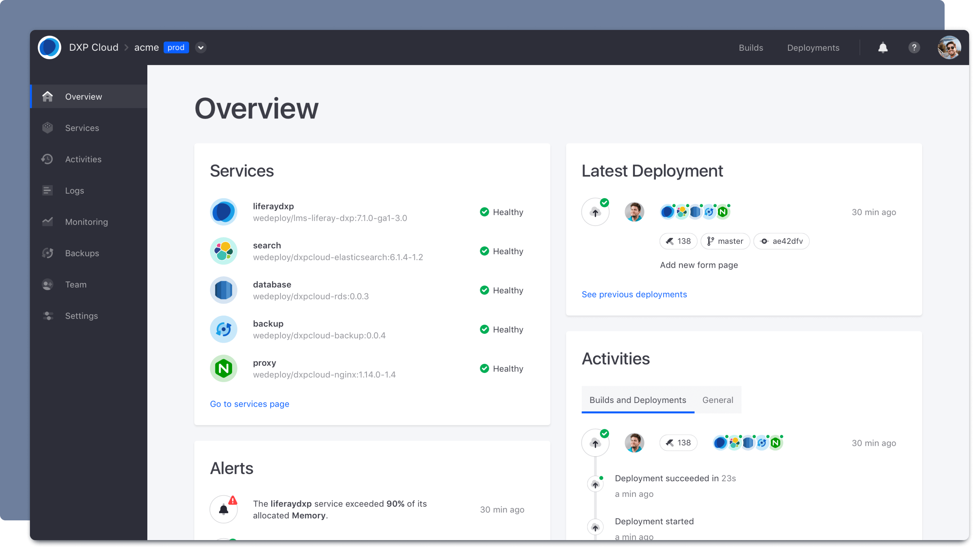Click build 138 badge in Activities
Screen dimensions: 980x551
[x=678, y=443]
